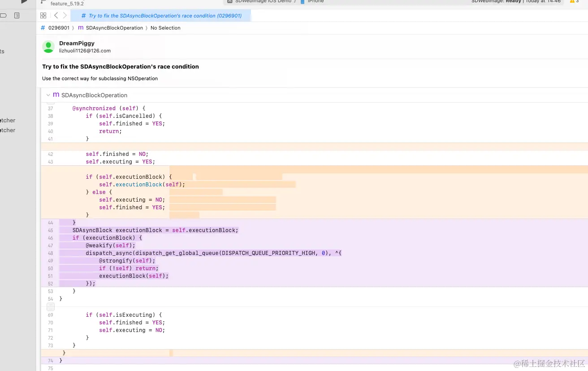Open the related items grid menu

[x=43, y=16]
